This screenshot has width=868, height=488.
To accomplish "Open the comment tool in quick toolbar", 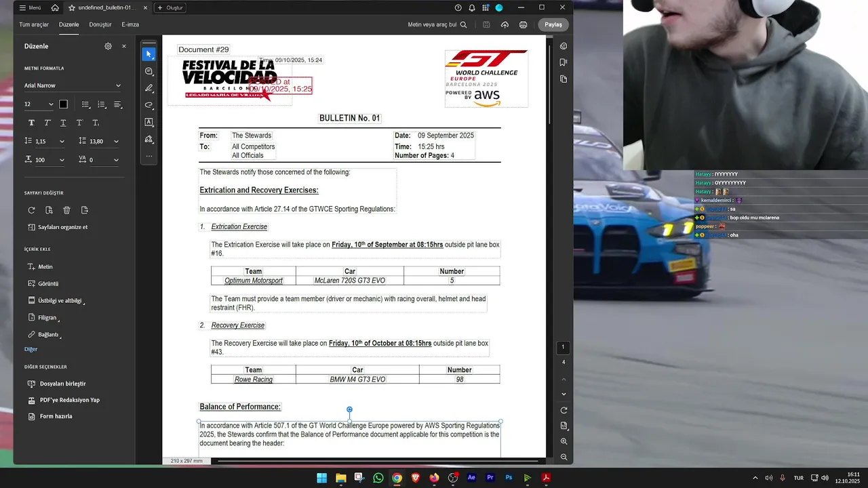I will 149,71.
